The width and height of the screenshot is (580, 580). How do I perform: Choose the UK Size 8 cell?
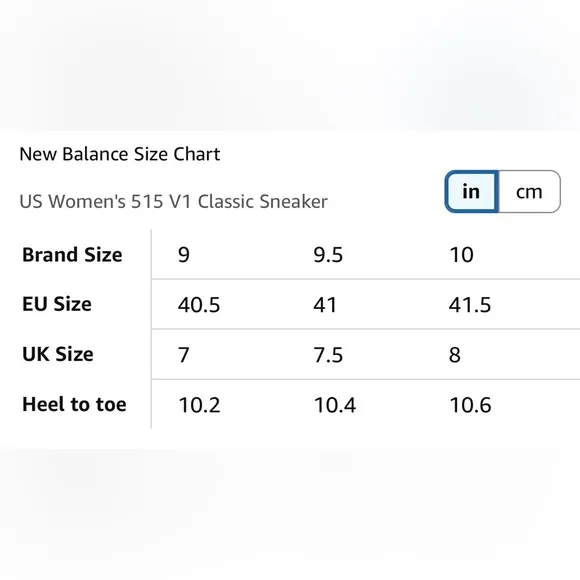[455, 355]
